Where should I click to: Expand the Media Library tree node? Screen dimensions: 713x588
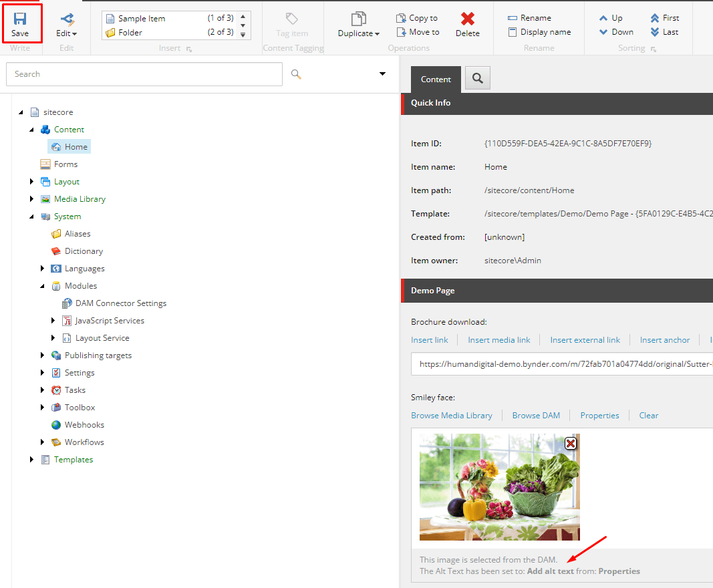[x=31, y=199]
